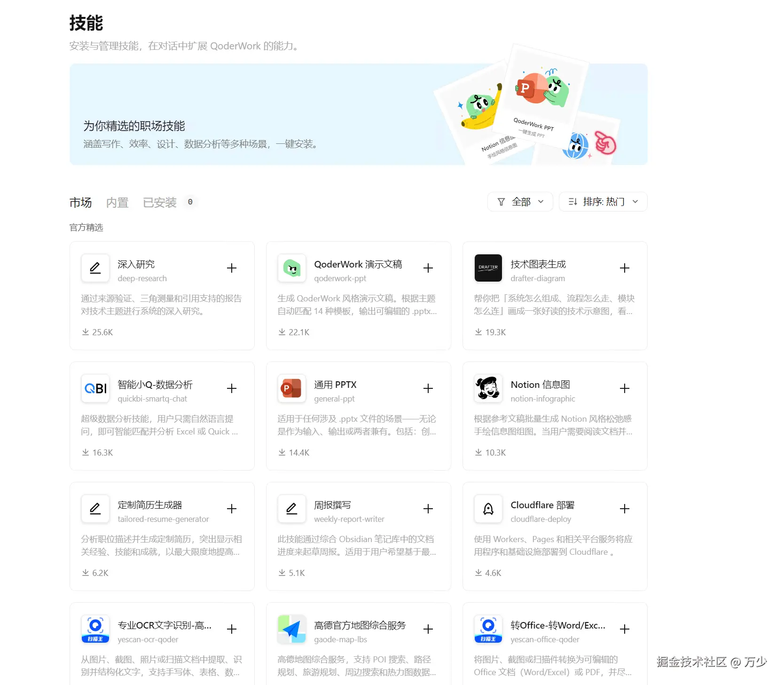
Task: Click the 转Office-转Word scanner icon
Action: pyautogui.click(x=488, y=629)
